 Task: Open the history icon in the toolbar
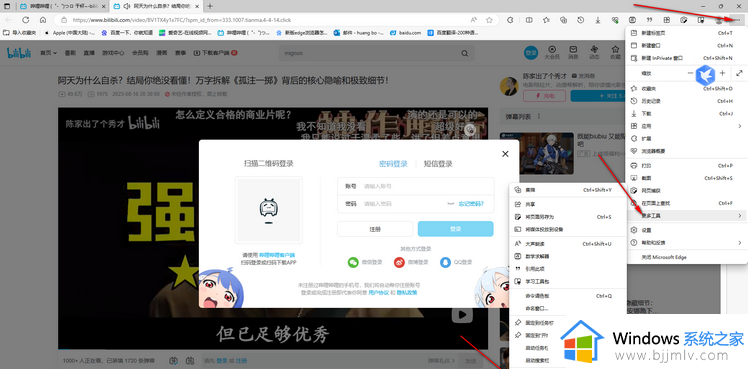tap(580, 20)
